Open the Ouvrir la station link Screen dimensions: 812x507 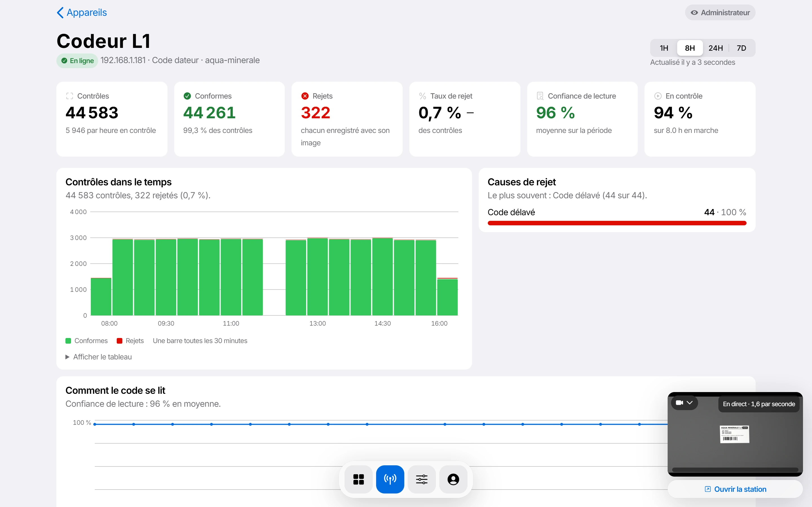[x=735, y=489]
